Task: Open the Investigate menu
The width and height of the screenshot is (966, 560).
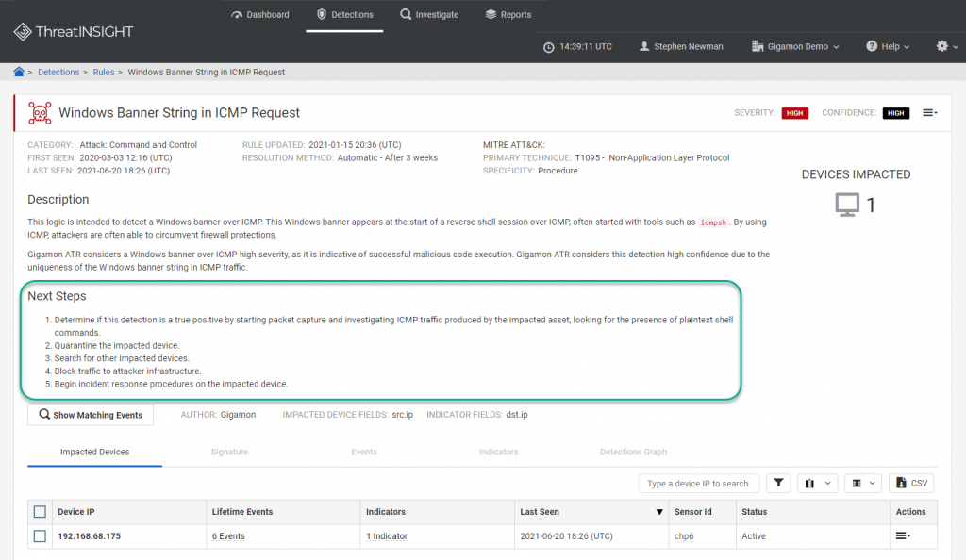Action: coord(429,15)
